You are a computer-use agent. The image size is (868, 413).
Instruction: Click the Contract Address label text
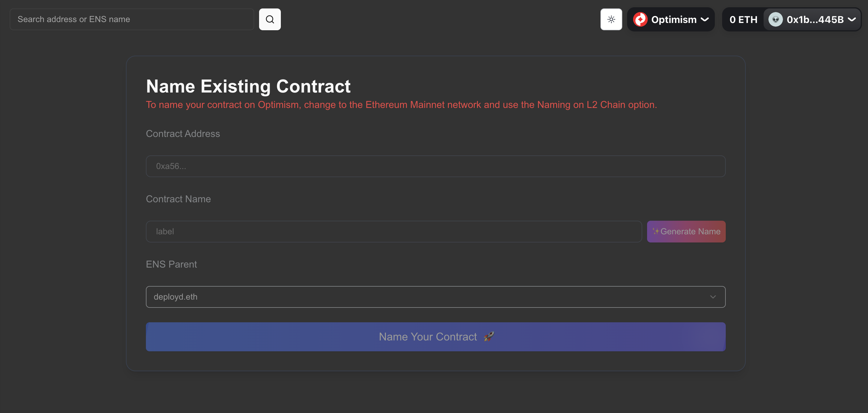pos(182,134)
